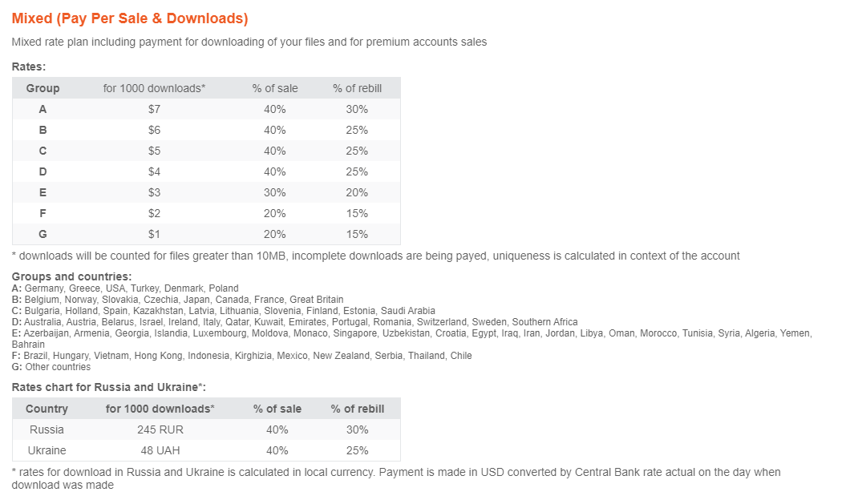Select the "Country" column header
Viewport: 846px width, 504px height.
(47, 409)
